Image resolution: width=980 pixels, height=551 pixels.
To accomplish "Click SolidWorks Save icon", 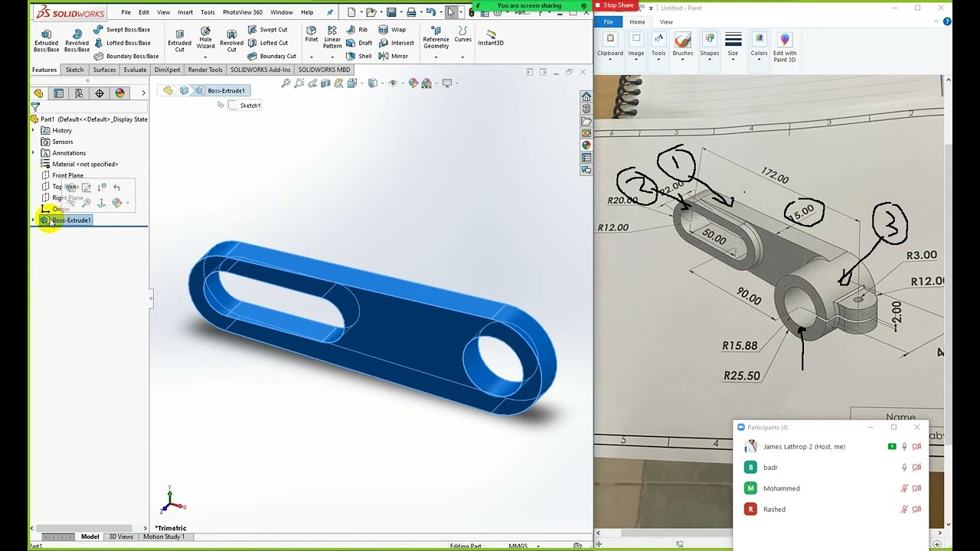I will coord(391,12).
